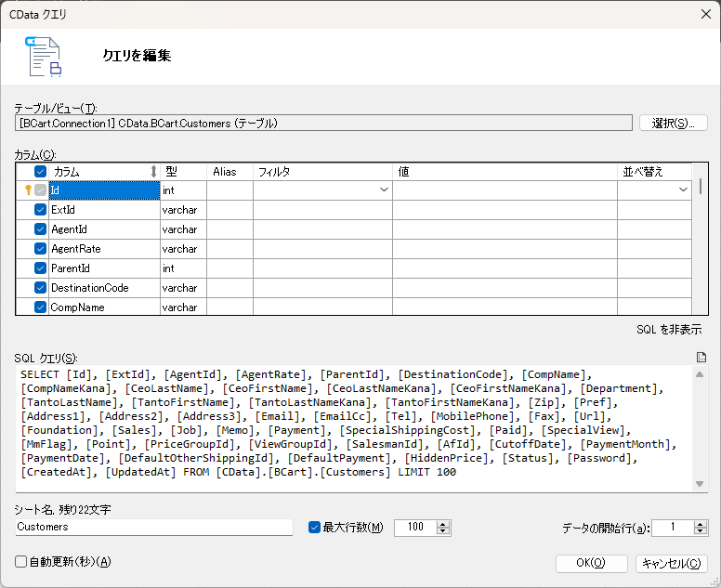721x588 pixels.
Task: Click inside the SQL クエリ text area
Action: 354,428
